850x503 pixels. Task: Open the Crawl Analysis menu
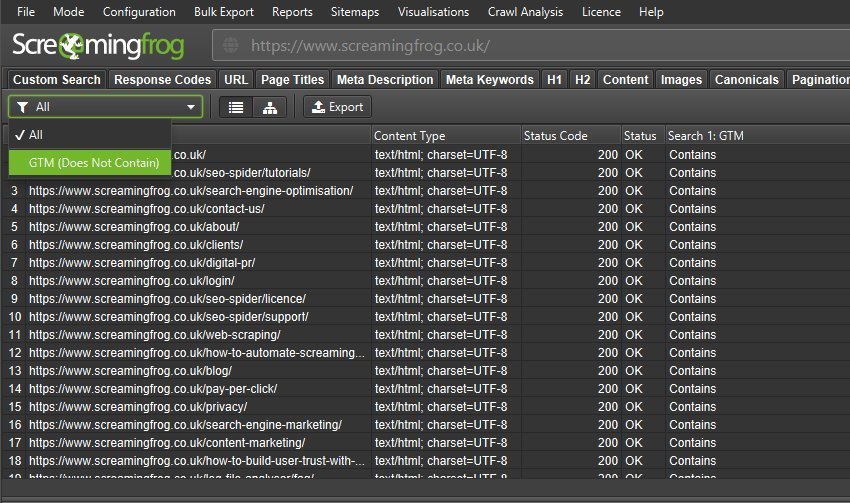pos(525,12)
